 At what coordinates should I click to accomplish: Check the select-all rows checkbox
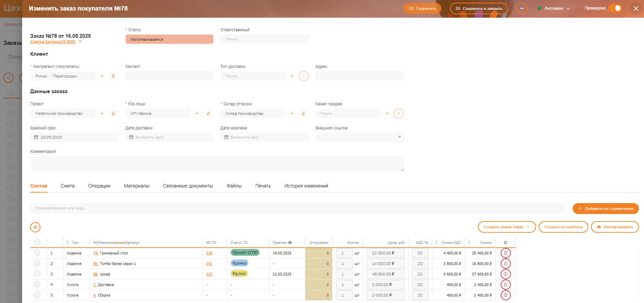37,242
